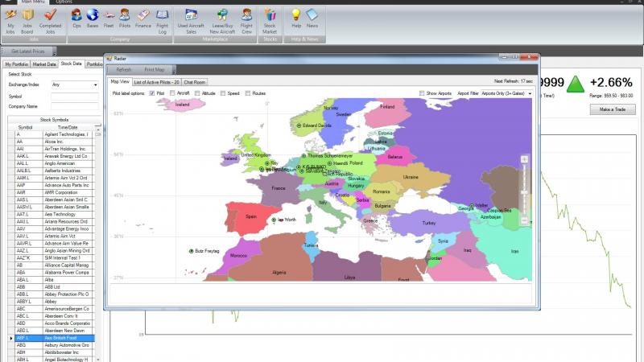Check the Show Airports checkbox
644x362 pixels.
tap(422, 93)
